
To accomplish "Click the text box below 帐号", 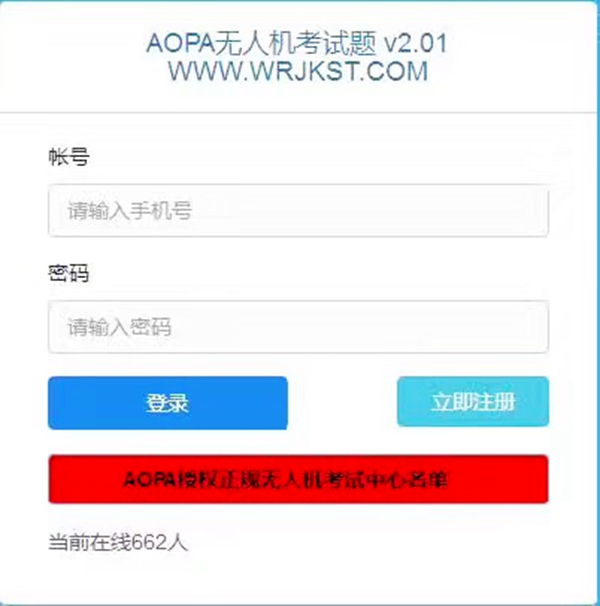I will pyautogui.click(x=298, y=211).
